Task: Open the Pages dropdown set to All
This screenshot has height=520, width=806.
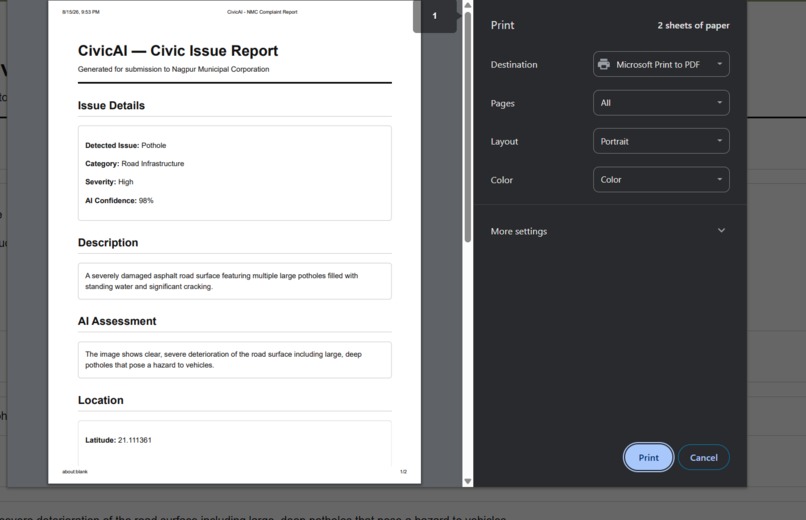Action: [661, 103]
